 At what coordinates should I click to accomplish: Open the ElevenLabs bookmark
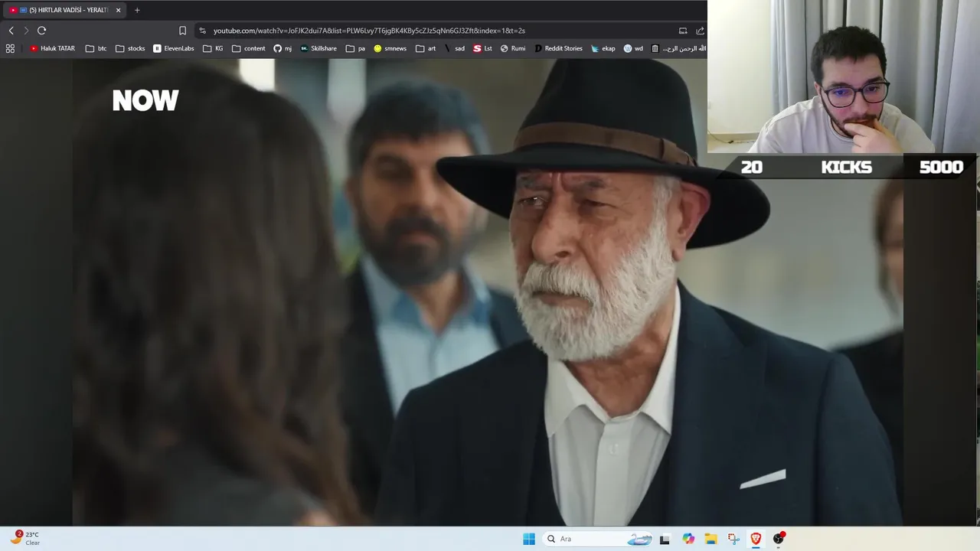[x=174, y=48]
